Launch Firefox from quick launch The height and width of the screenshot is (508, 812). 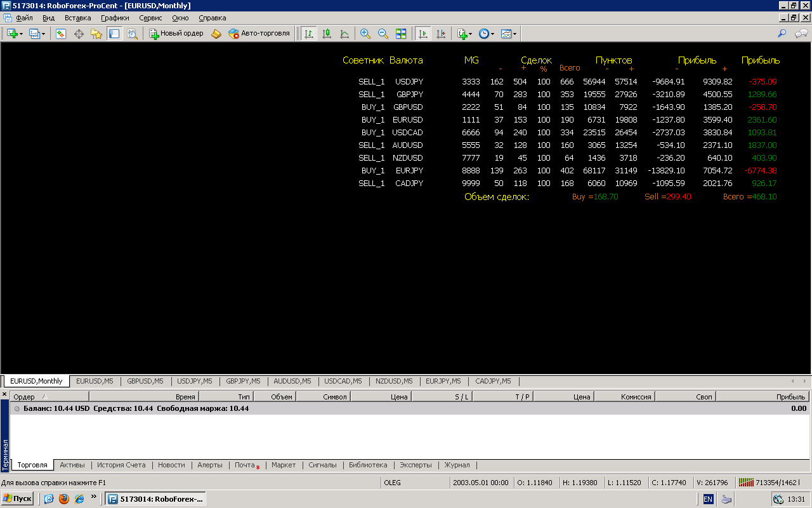[63, 499]
